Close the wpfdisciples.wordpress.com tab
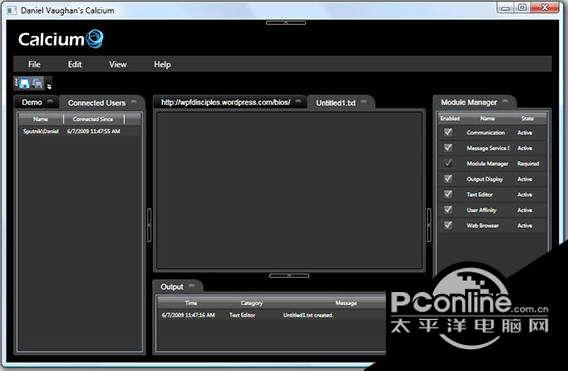Viewport: 568px width, 371px height. point(298,101)
